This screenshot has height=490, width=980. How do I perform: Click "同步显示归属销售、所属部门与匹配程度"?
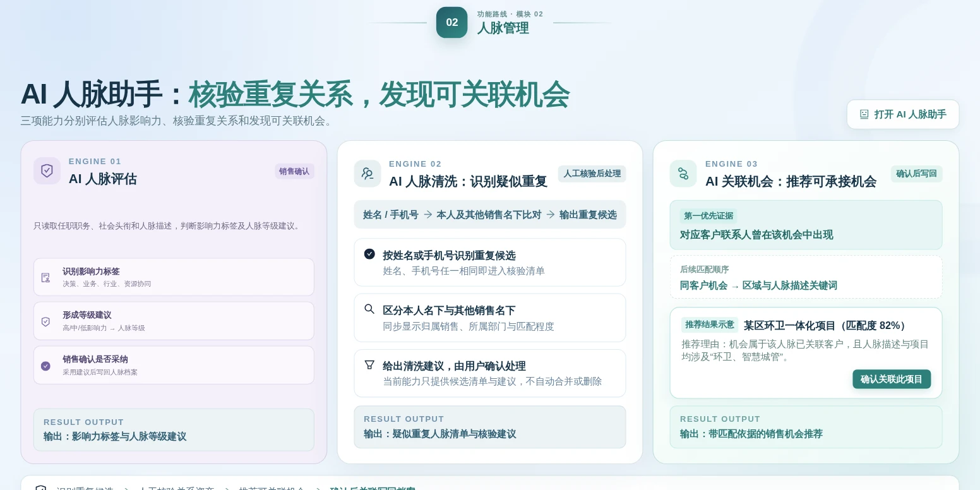469,326
